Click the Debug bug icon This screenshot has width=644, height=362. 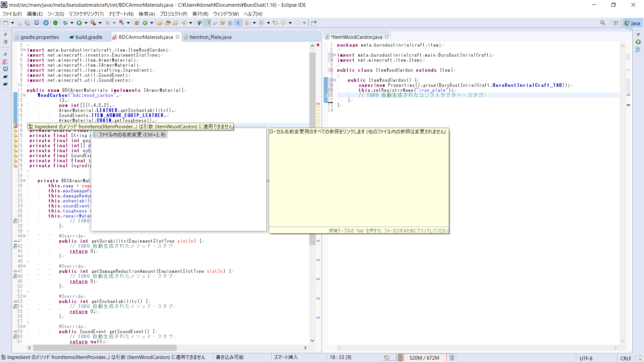tap(65, 23)
